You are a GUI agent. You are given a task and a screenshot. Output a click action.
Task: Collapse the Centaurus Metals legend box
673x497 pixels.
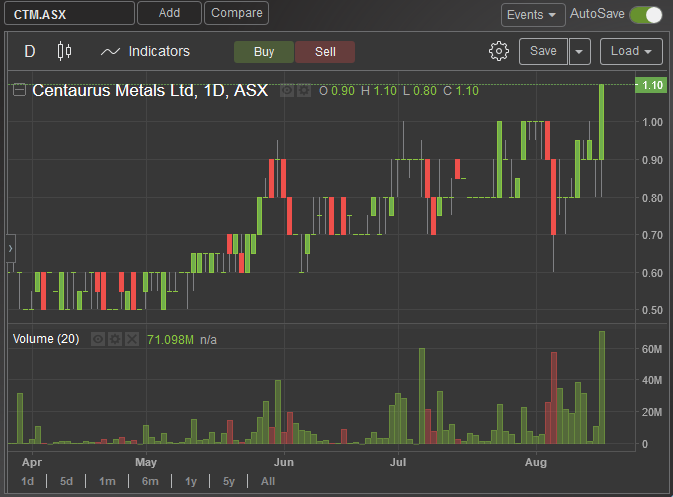coord(19,90)
